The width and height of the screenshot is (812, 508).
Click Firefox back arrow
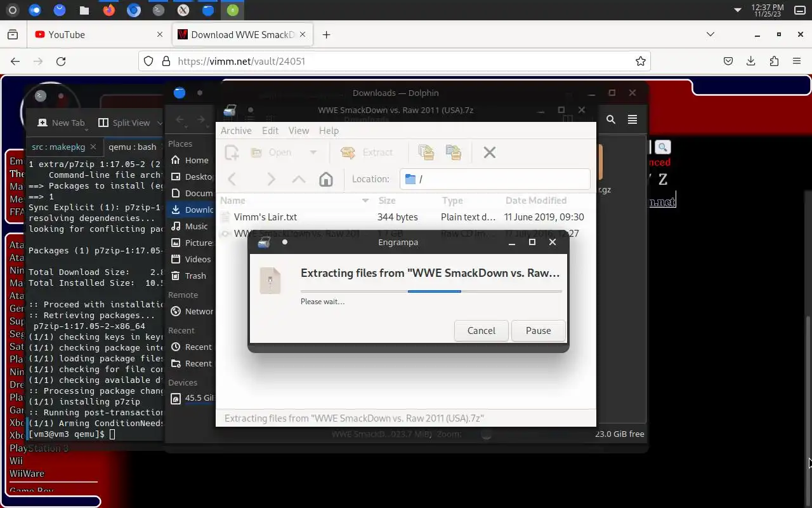coord(15,61)
